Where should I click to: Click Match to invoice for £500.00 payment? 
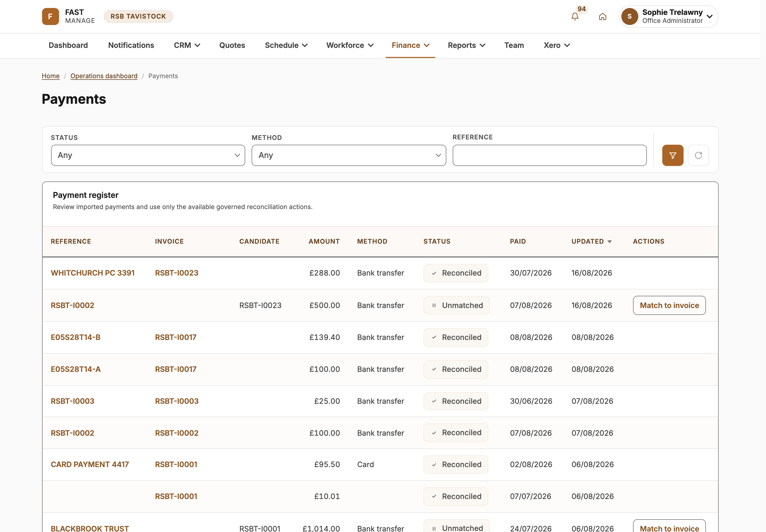[669, 305]
